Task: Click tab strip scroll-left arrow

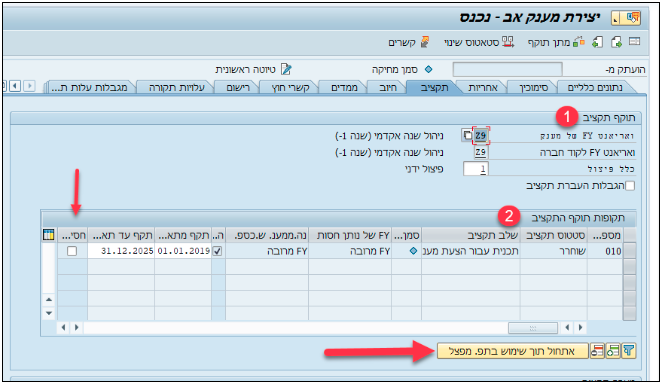Action: [x=15, y=86]
